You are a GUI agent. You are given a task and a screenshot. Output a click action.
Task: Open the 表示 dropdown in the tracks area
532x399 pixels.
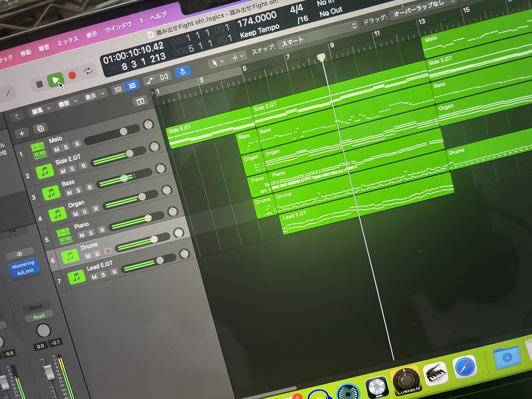95,96
